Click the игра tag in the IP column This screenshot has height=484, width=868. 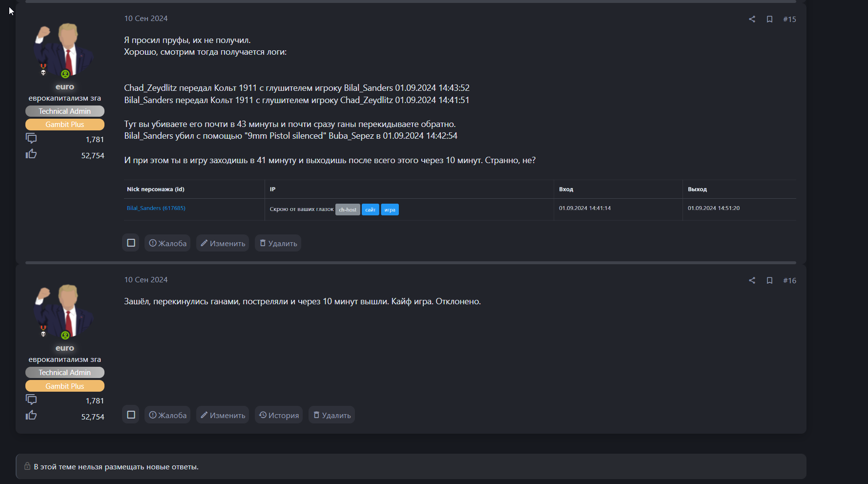point(390,210)
